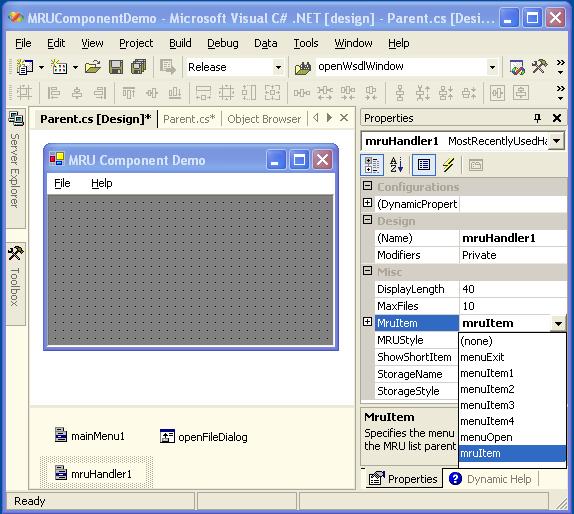Image resolution: width=574 pixels, height=514 pixels.
Task: Choose (none) from the MruItem list
Action: point(512,341)
